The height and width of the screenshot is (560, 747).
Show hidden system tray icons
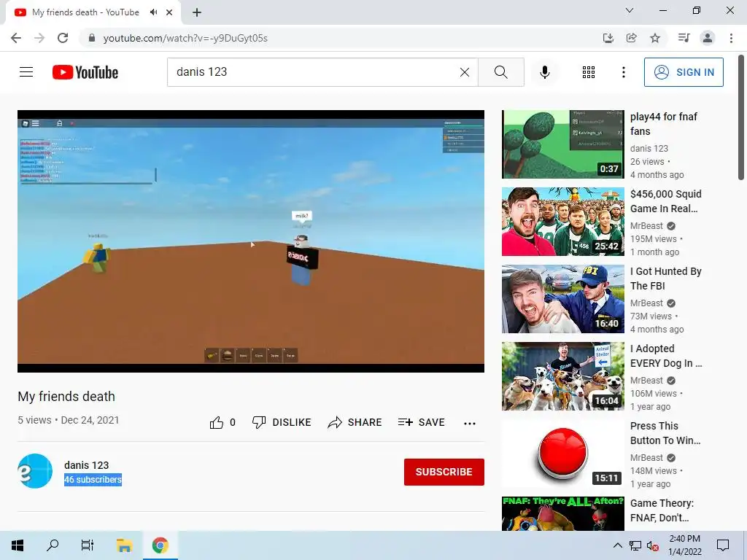point(617,545)
